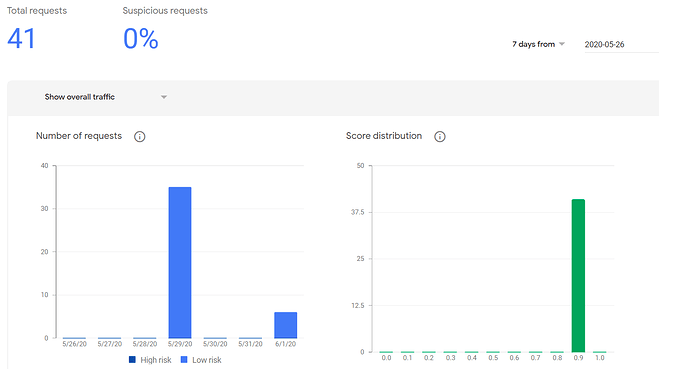Click the date field 2020-05-26
The width and height of the screenshot is (684, 369).
point(621,44)
